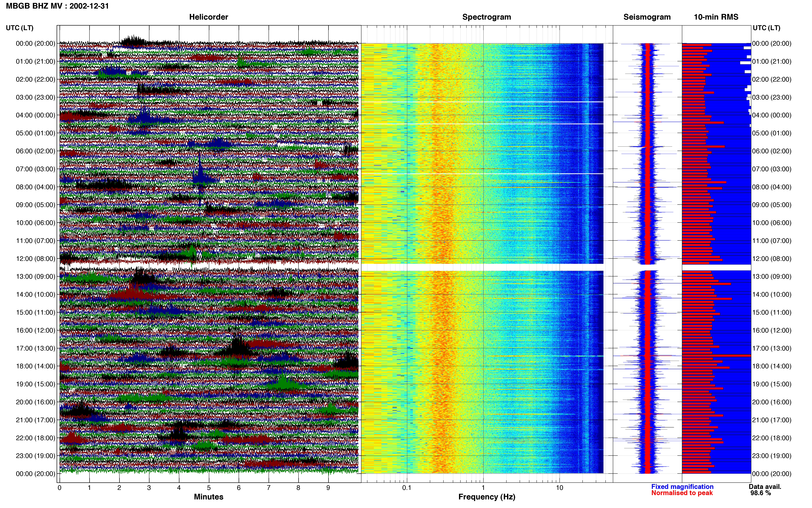The image size is (812, 508).
Task: Click the 98.6 % availability value
Action: point(761,493)
